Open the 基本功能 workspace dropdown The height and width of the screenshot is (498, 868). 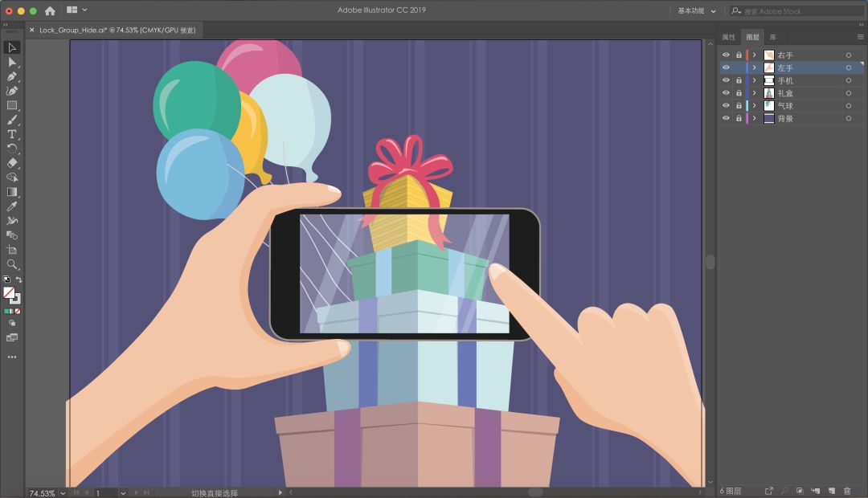tap(696, 10)
